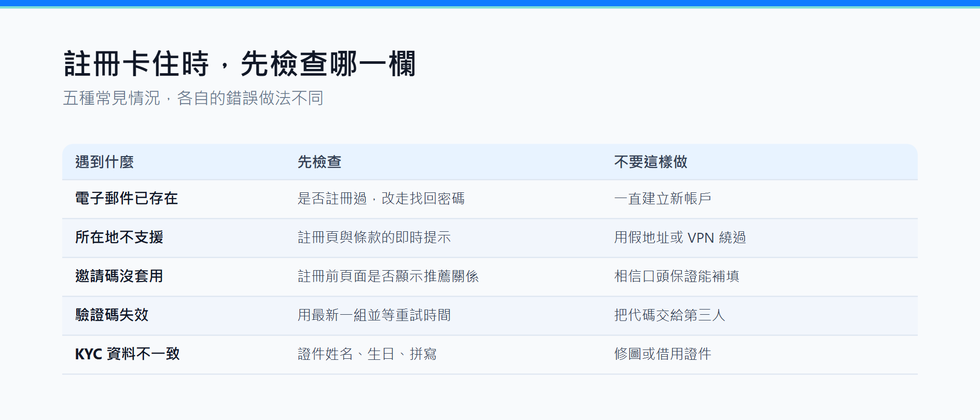Click the heading 註冊卡住時，先檢查哪一欄
The height and width of the screenshot is (420, 980).
coord(240,64)
